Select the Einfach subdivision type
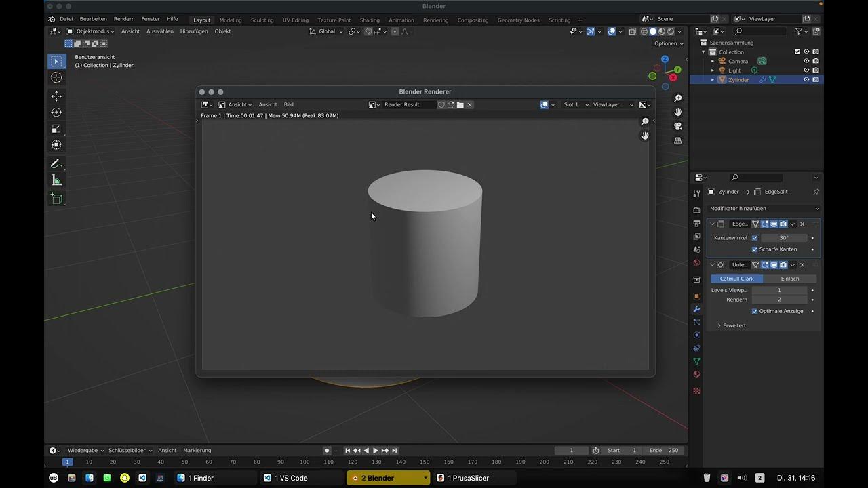868x488 pixels. (790, 279)
